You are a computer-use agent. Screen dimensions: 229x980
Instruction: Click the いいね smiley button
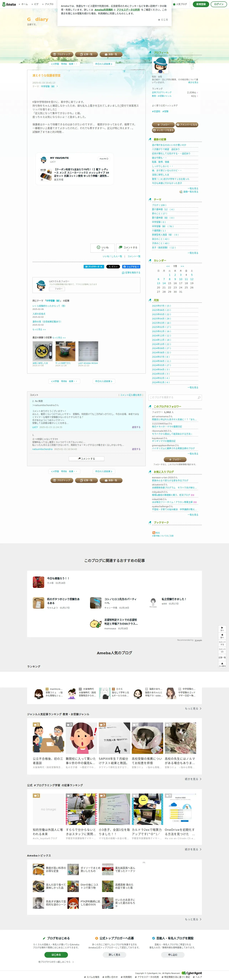click(x=102, y=248)
